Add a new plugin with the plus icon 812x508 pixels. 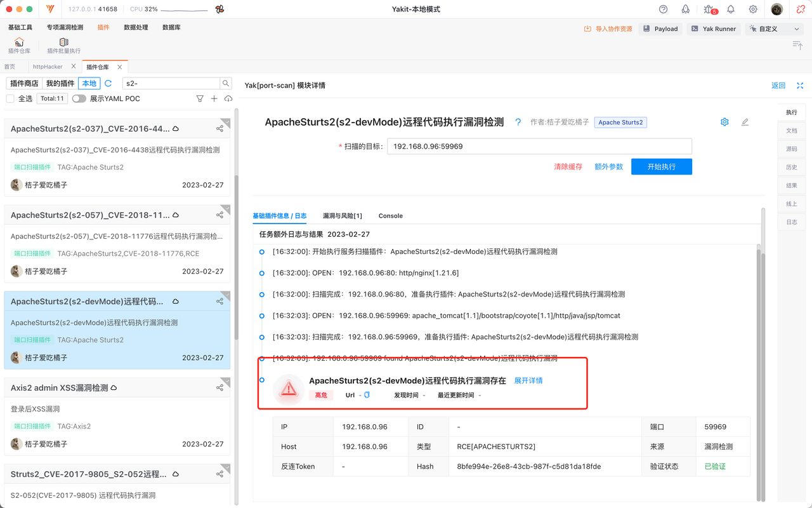214,98
